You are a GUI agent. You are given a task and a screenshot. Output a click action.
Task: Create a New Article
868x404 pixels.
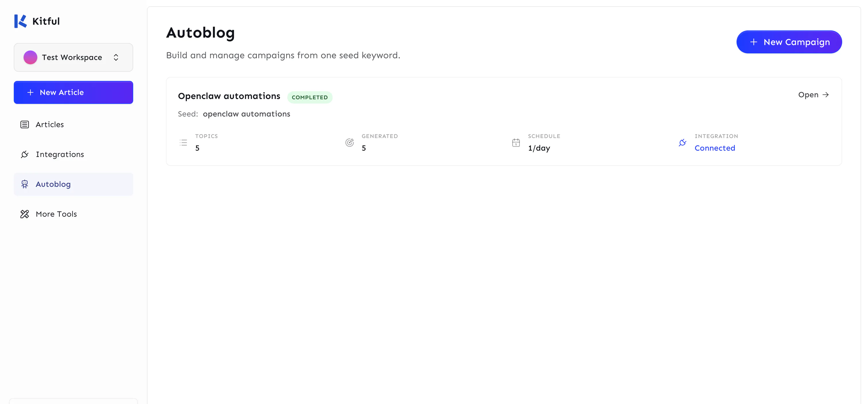pos(73,92)
